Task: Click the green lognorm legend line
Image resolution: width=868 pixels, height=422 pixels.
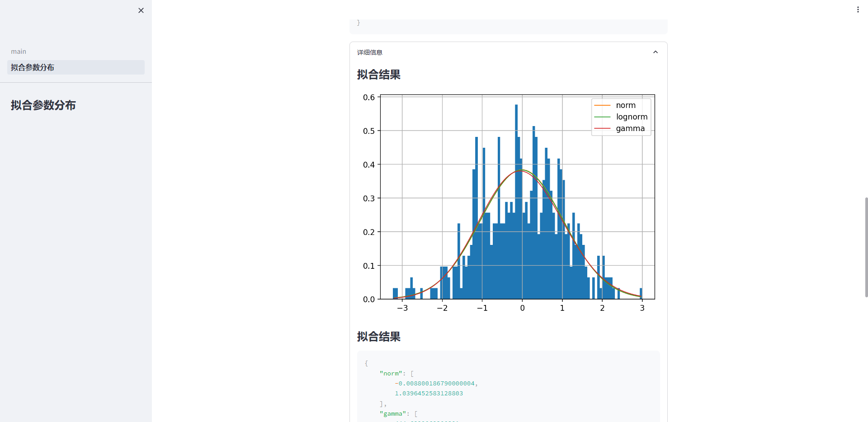Action: [x=602, y=117]
